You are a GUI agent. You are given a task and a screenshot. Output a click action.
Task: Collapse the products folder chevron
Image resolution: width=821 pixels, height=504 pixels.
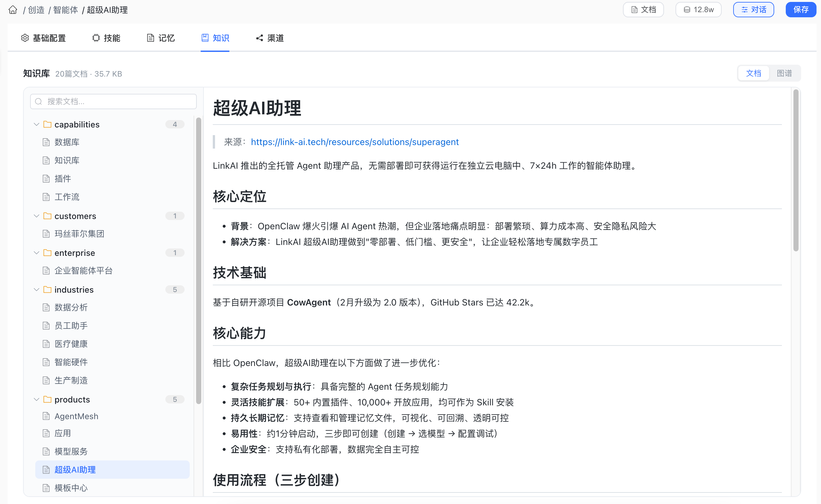point(36,399)
